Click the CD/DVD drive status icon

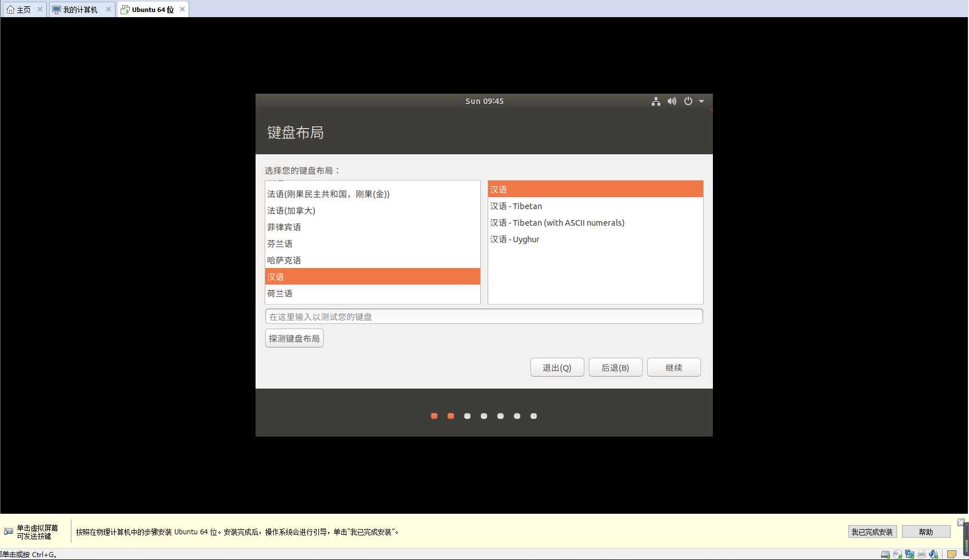897,554
